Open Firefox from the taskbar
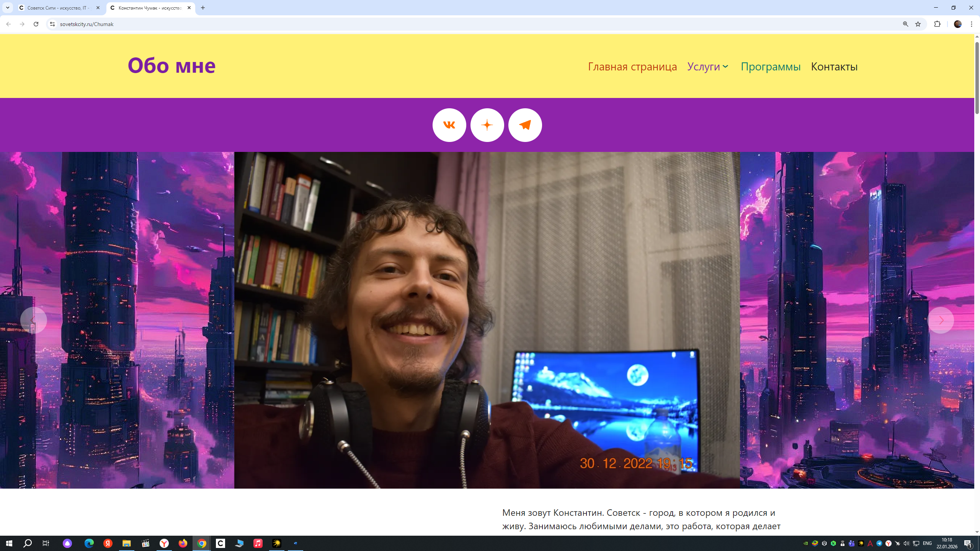 pyautogui.click(x=183, y=543)
